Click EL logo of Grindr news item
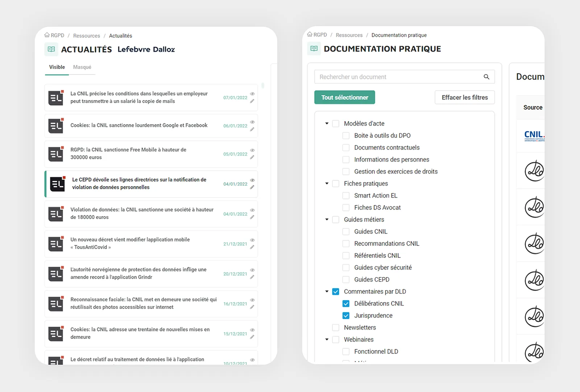This screenshot has width=580, height=392. click(x=56, y=274)
